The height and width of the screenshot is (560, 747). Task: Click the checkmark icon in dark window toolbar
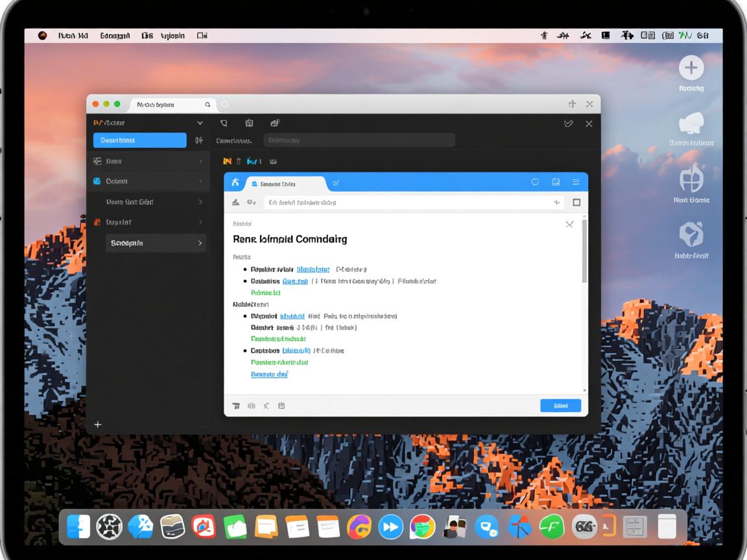click(x=569, y=124)
